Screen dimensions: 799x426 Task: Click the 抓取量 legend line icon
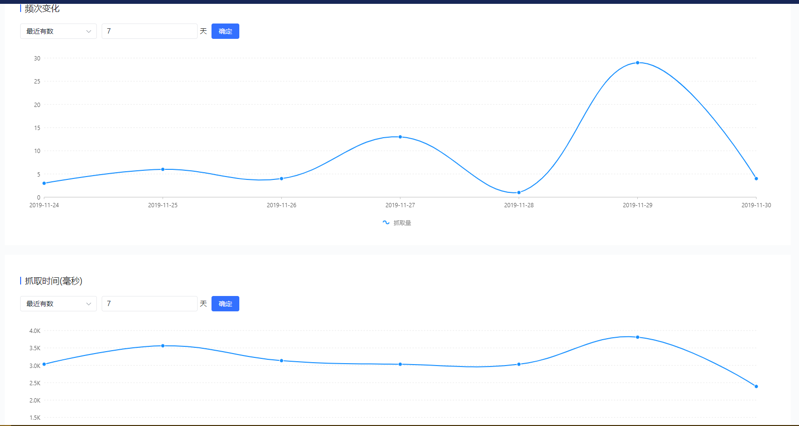[386, 223]
